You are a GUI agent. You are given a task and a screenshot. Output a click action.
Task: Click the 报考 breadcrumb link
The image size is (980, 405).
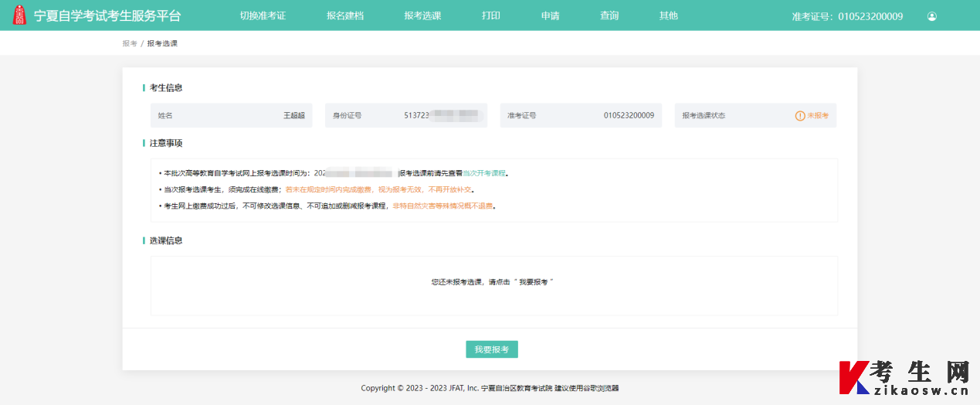point(130,43)
